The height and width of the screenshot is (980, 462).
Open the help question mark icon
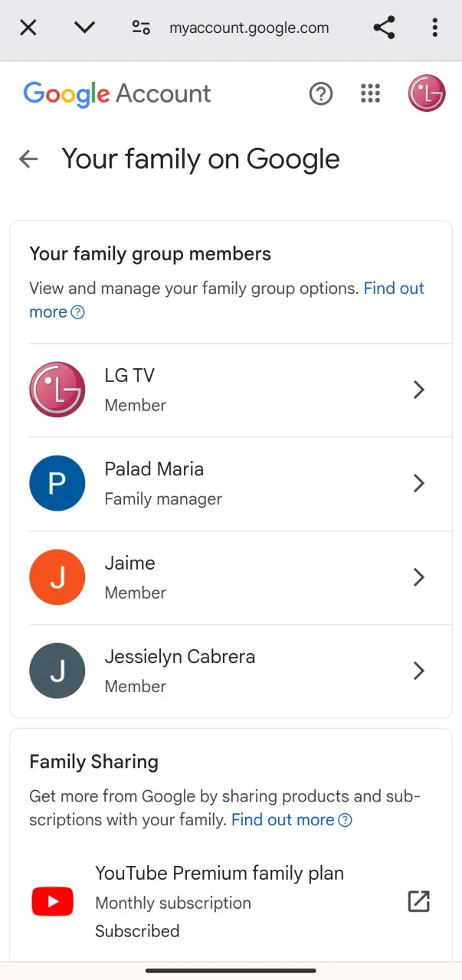tap(321, 94)
